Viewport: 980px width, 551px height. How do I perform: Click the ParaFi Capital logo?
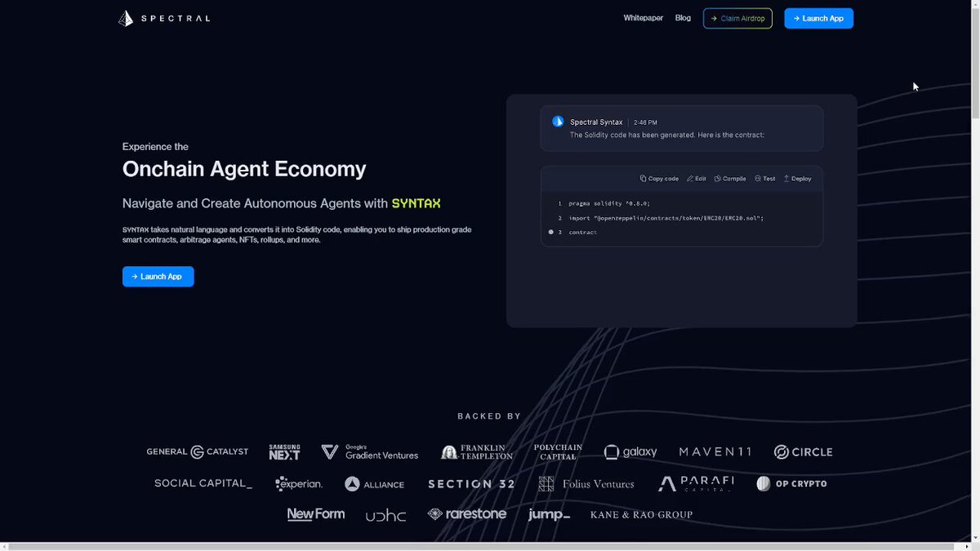click(x=696, y=484)
